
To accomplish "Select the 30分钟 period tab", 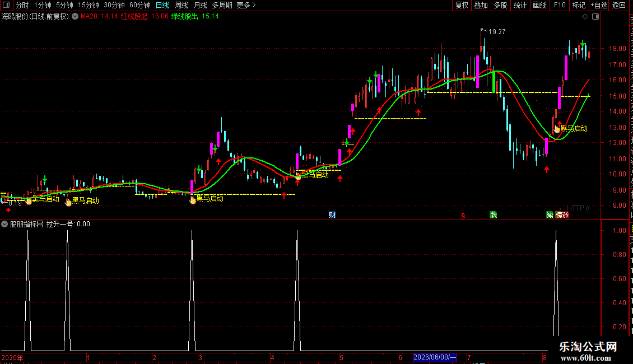I will tap(114, 5).
